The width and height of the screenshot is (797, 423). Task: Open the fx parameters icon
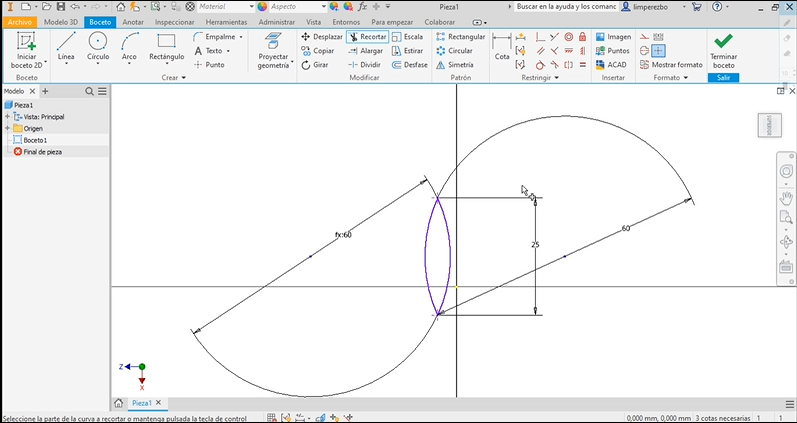coord(362,7)
